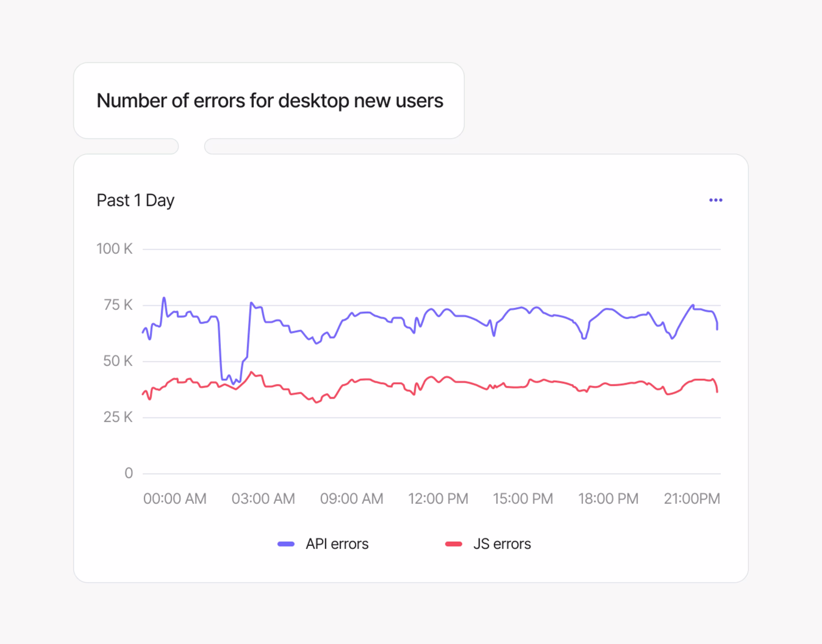Click the red JS errors legend swatch

453,544
